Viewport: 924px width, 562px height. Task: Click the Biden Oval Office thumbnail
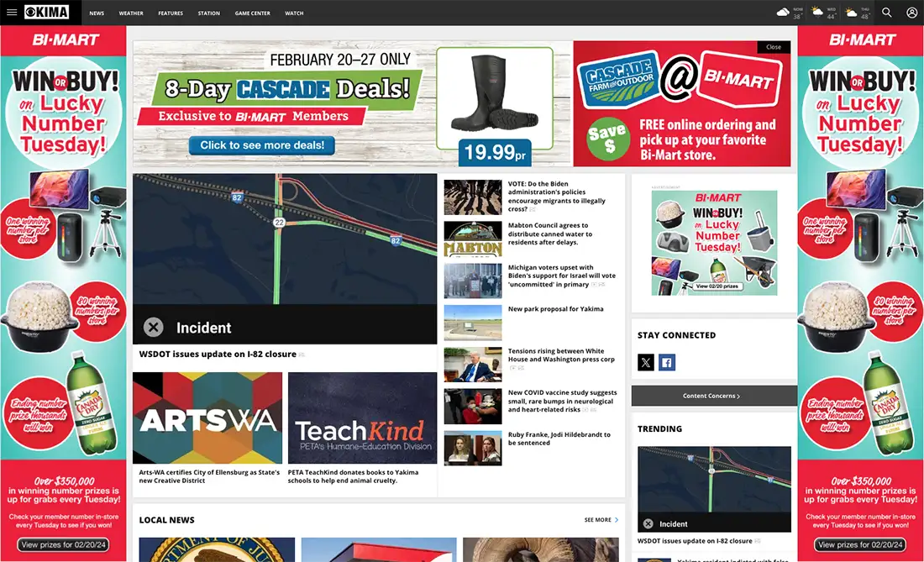point(473,365)
